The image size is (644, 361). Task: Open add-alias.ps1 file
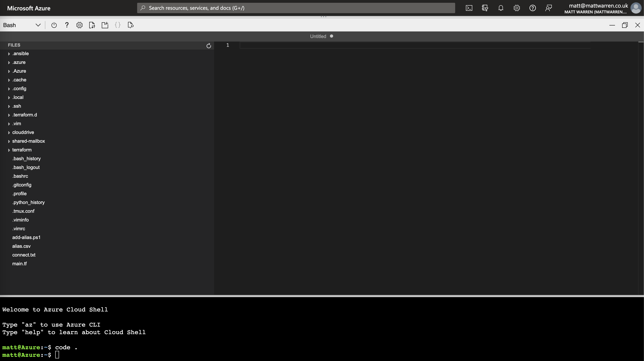[26, 238]
